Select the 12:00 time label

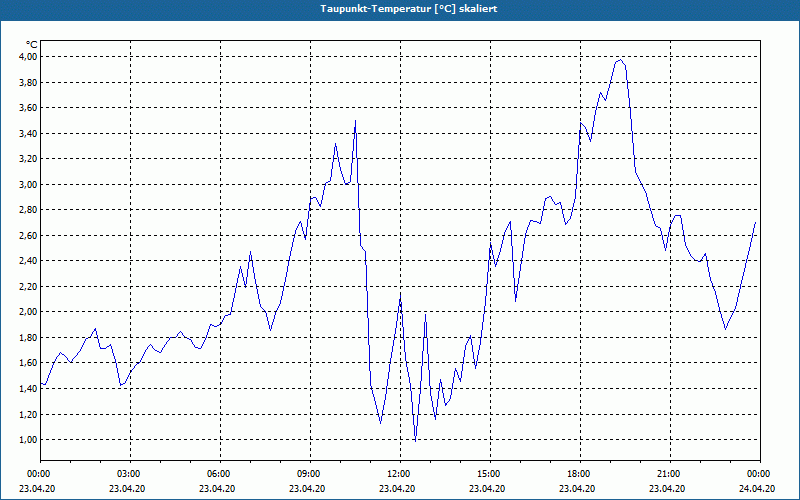(x=400, y=474)
